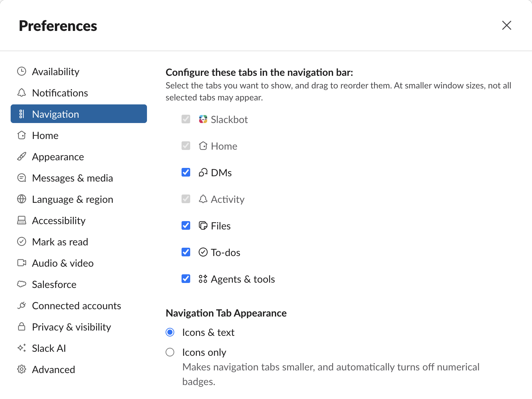
Task: Click the Activity tab label in list
Action: pyautogui.click(x=228, y=199)
